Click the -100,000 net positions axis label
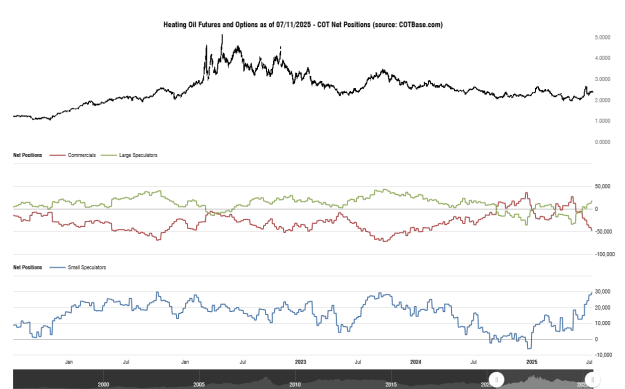Screen dimensions: 625x389 pyautogui.click(x=605, y=254)
